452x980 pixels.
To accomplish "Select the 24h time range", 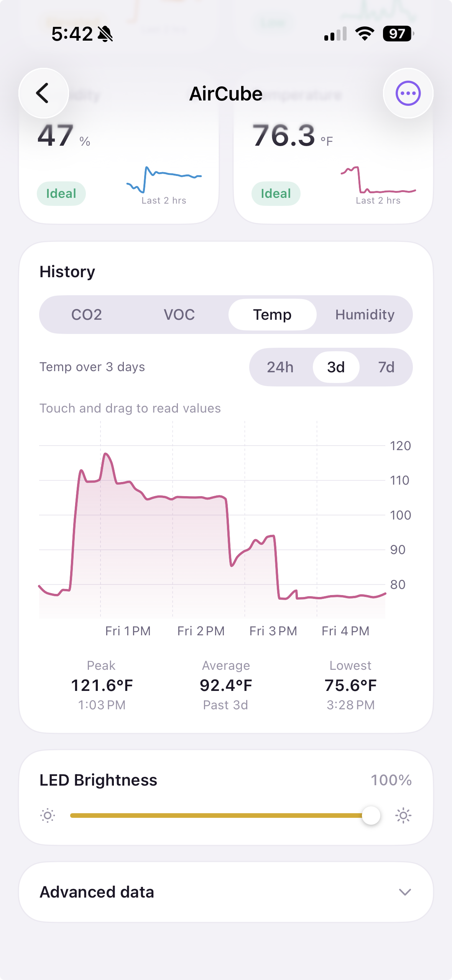I will pos(280,367).
